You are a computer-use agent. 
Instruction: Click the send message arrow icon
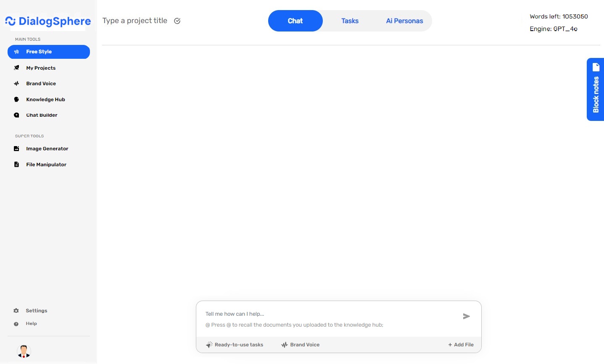pyautogui.click(x=466, y=317)
